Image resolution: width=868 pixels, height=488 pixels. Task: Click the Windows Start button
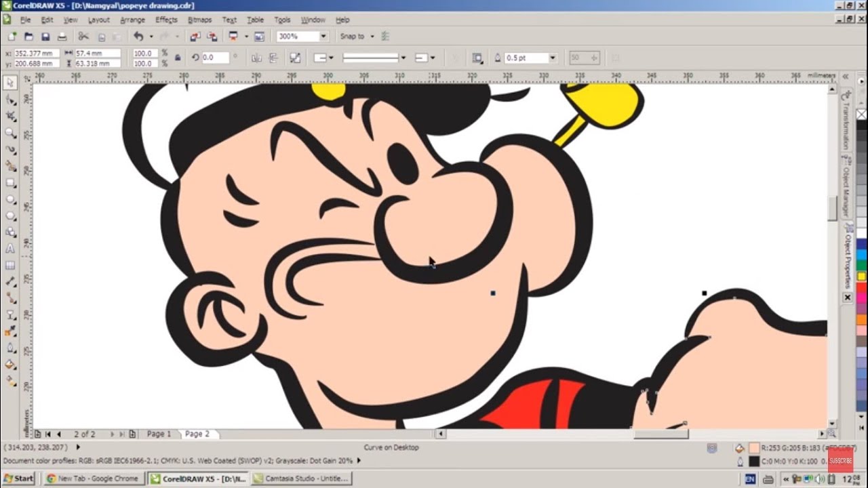tap(18, 478)
